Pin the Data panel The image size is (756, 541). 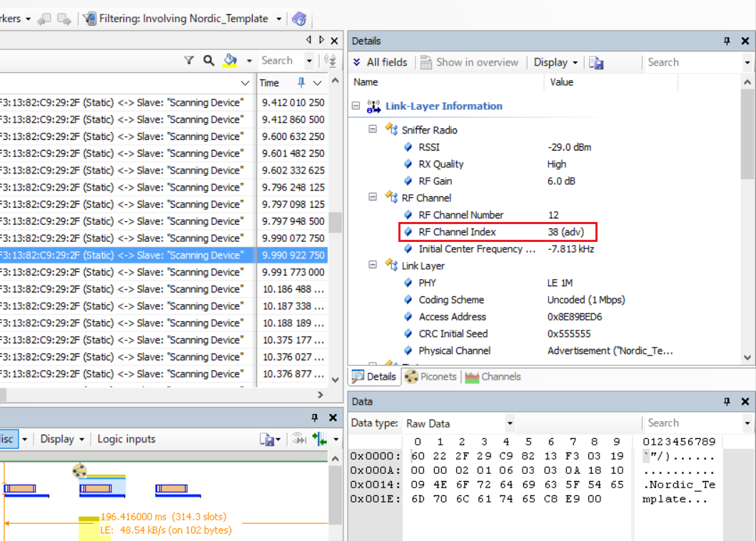click(727, 401)
